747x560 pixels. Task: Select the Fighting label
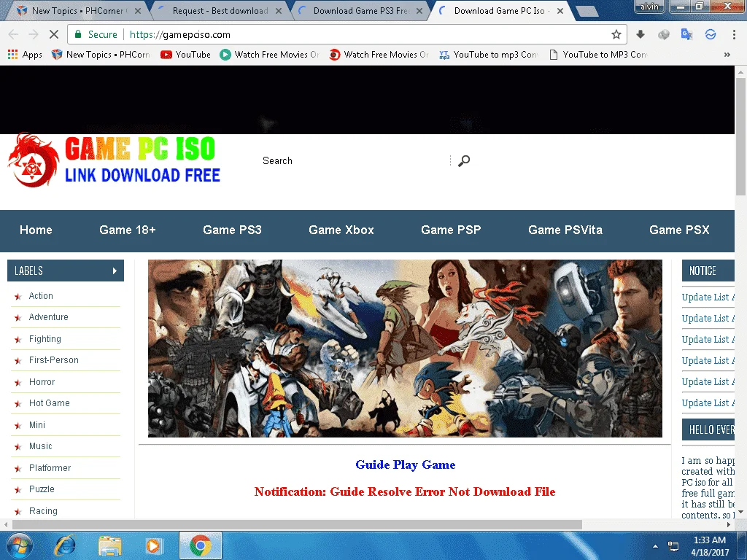click(x=44, y=339)
